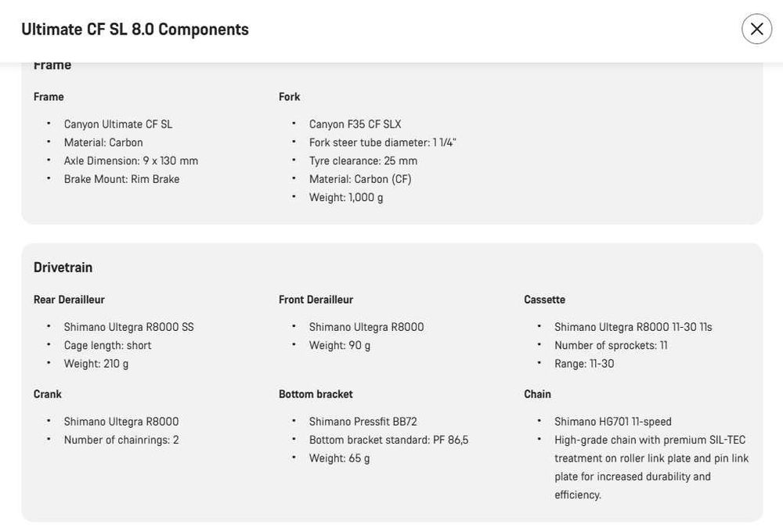The height and width of the screenshot is (532, 783).
Task: Click the Shimano Pressfit BB72 entry
Action: coord(363,422)
